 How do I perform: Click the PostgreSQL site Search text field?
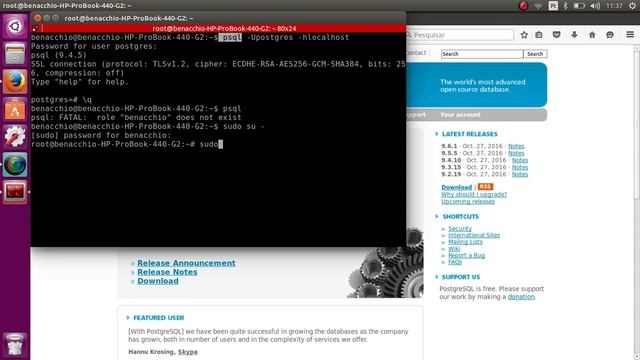[482, 54]
